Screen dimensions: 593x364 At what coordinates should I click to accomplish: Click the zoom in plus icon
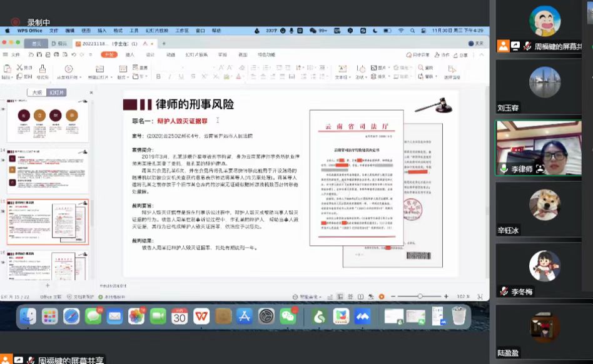pyautogui.click(x=446, y=296)
